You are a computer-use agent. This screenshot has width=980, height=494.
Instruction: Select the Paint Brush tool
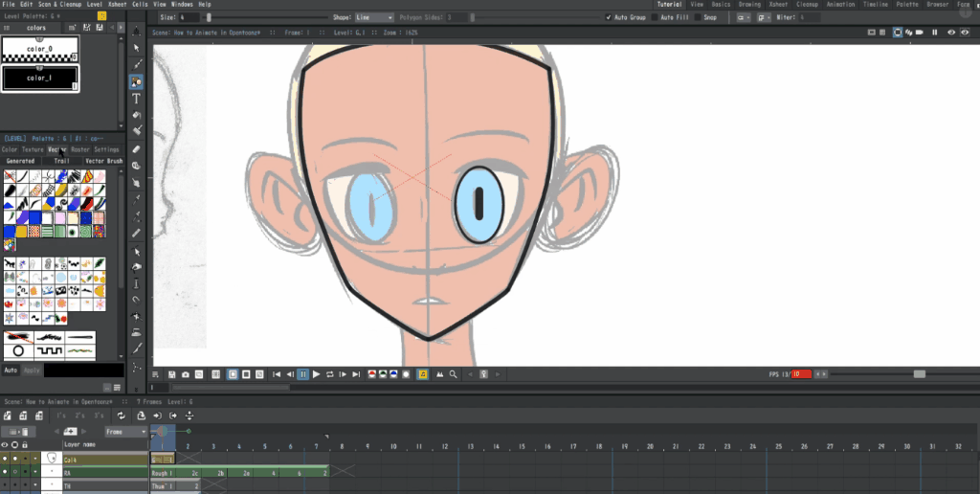click(x=136, y=131)
